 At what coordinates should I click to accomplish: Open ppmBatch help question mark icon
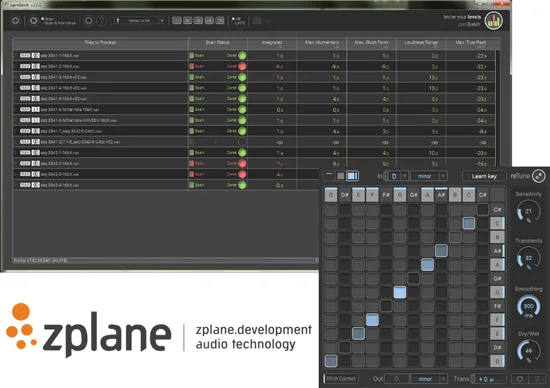point(101,21)
